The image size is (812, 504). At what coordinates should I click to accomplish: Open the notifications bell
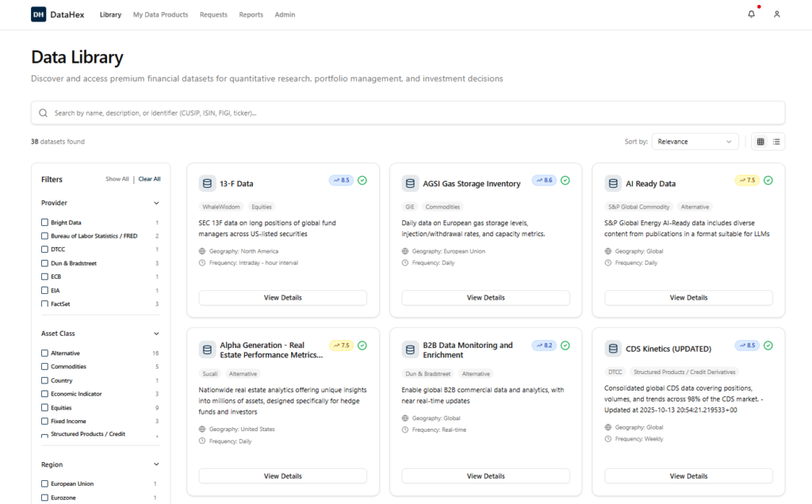click(x=752, y=14)
